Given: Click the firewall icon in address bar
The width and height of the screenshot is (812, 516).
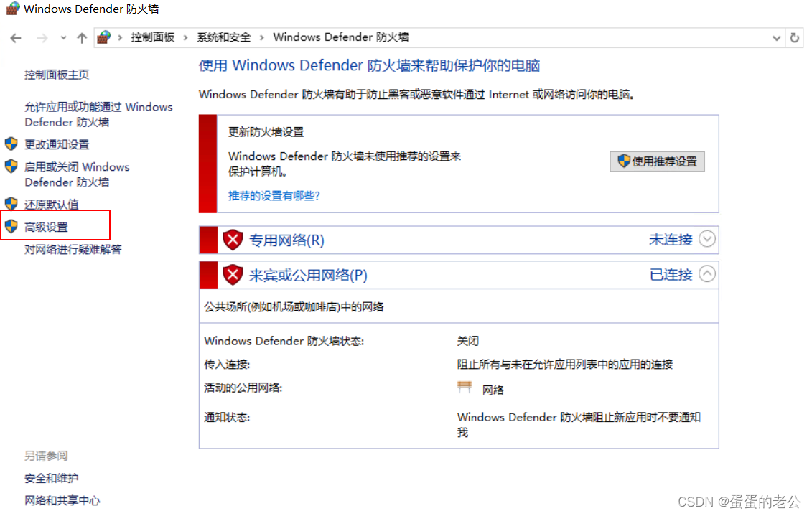Looking at the screenshot, I should click(104, 37).
